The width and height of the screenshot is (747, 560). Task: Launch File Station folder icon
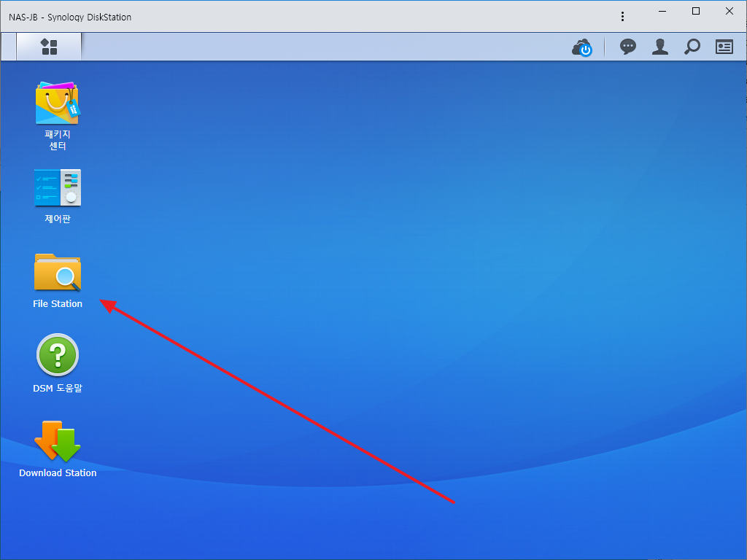[x=58, y=272]
